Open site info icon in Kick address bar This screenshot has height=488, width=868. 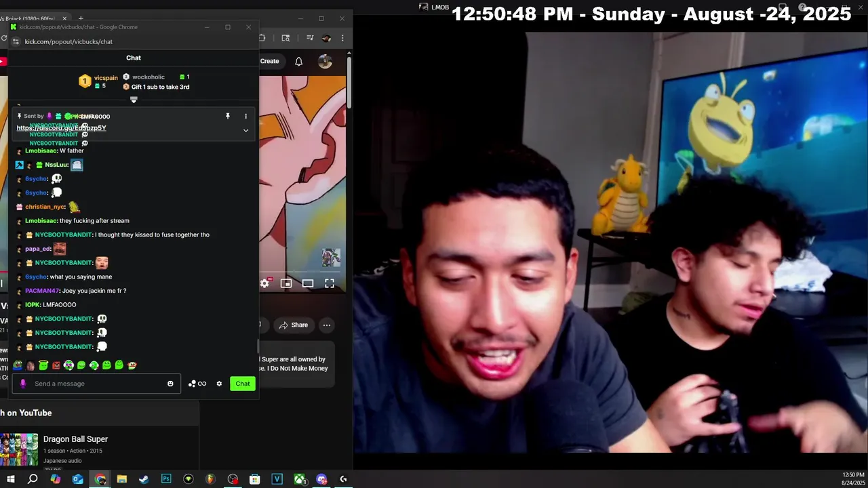click(x=16, y=41)
